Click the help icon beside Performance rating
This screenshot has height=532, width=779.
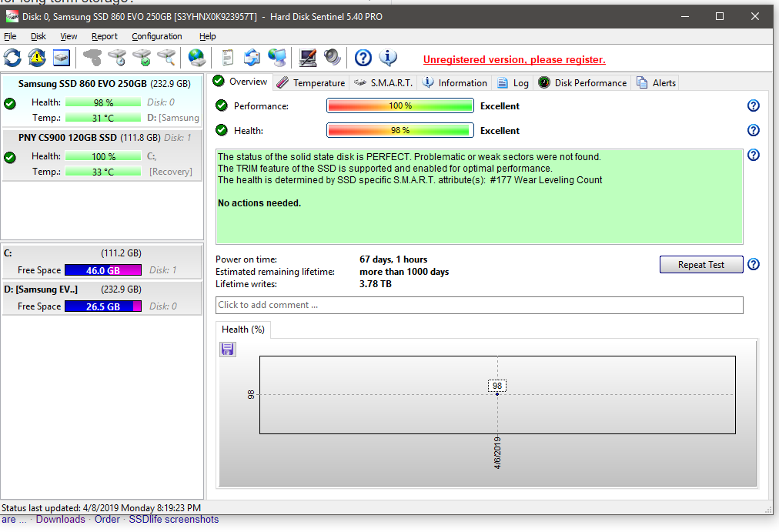(x=753, y=105)
